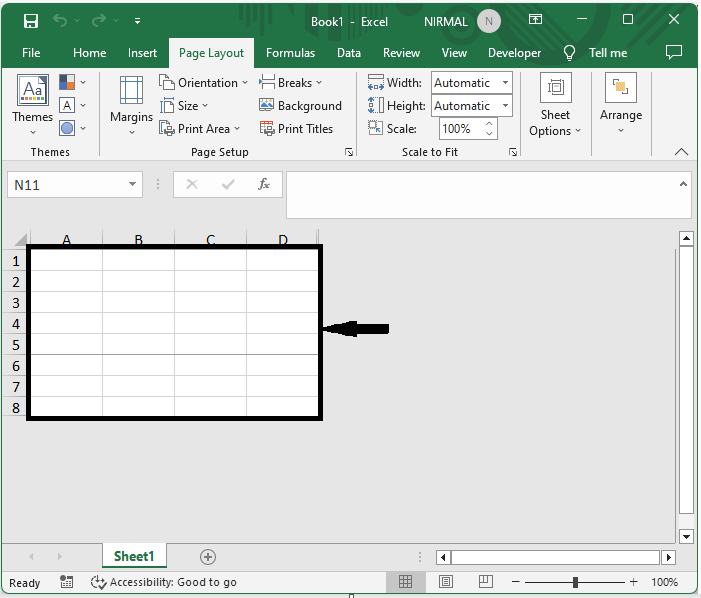Switch to the Insert tab
The width and height of the screenshot is (701, 598).
[142, 53]
